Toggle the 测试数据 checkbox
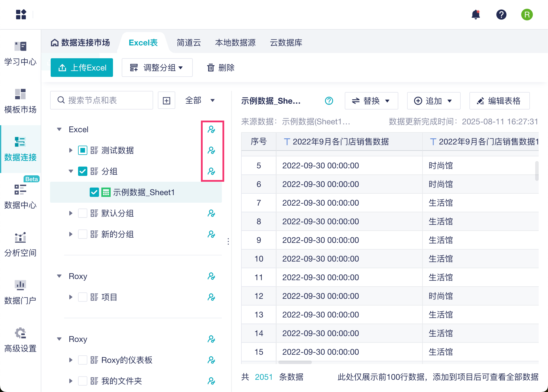 pyautogui.click(x=83, y=151)
